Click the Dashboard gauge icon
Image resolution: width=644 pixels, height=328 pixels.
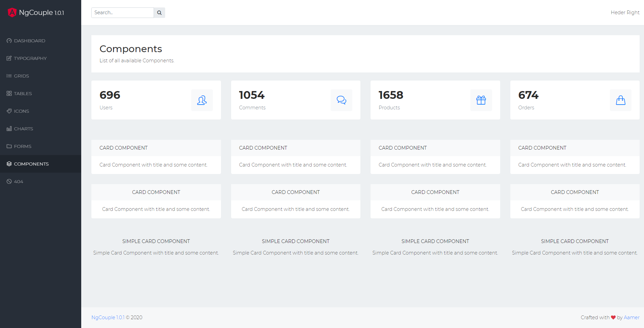pyautogui.click(x=9, y=41)
